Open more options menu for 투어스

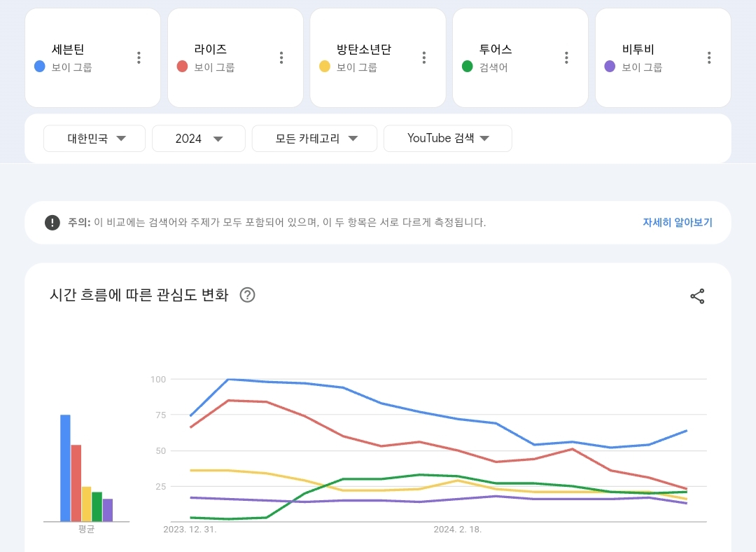(566, 57)
